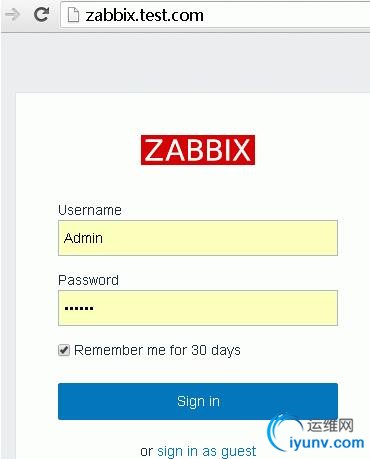Click the blue Sign in button
Screen dimensions: 370x459
198,401
